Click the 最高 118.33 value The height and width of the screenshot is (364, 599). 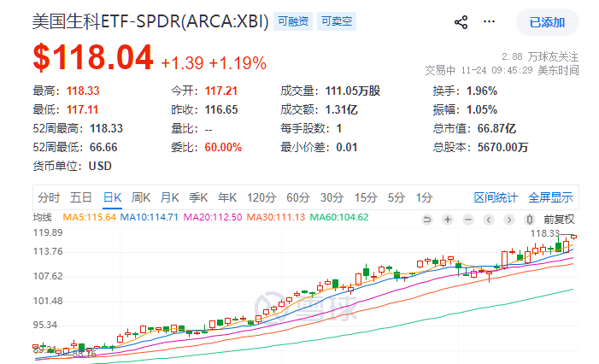click(x=83, y=91)
